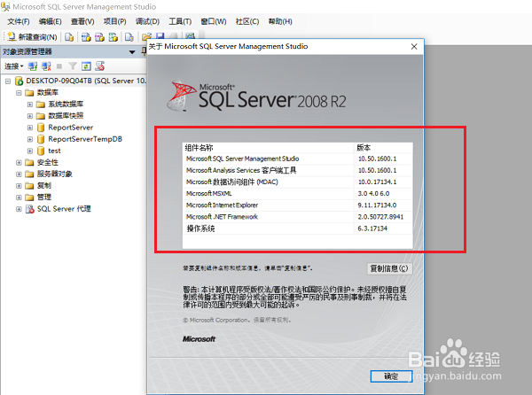Open the 文件(F) menu
Image resolution: width=532 pixels, height=395 pixels.
tap(19, 21)
